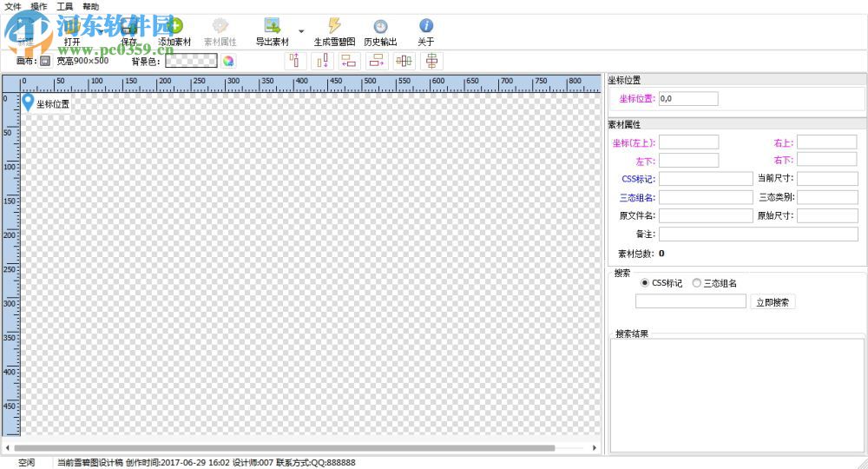Click the 素材属性 gear icon

220,25
